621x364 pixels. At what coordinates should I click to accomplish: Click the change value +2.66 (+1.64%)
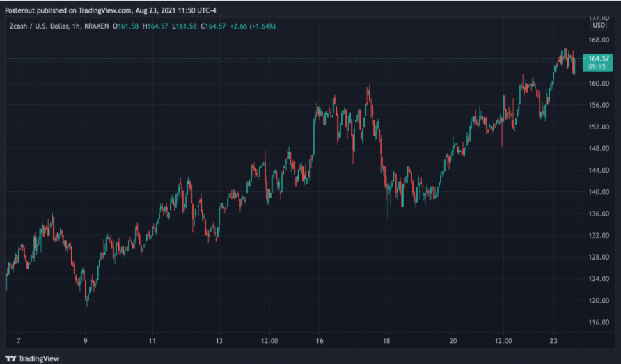[x=253, y=26]
